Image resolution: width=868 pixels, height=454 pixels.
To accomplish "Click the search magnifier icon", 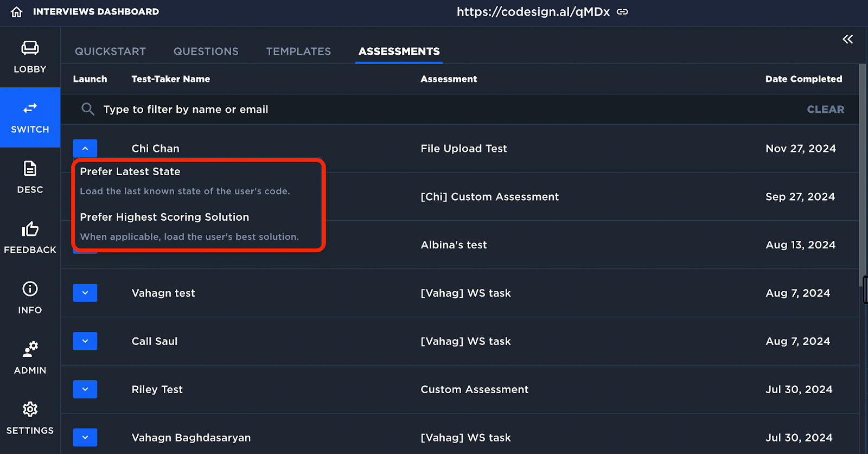I will [87, 109].
